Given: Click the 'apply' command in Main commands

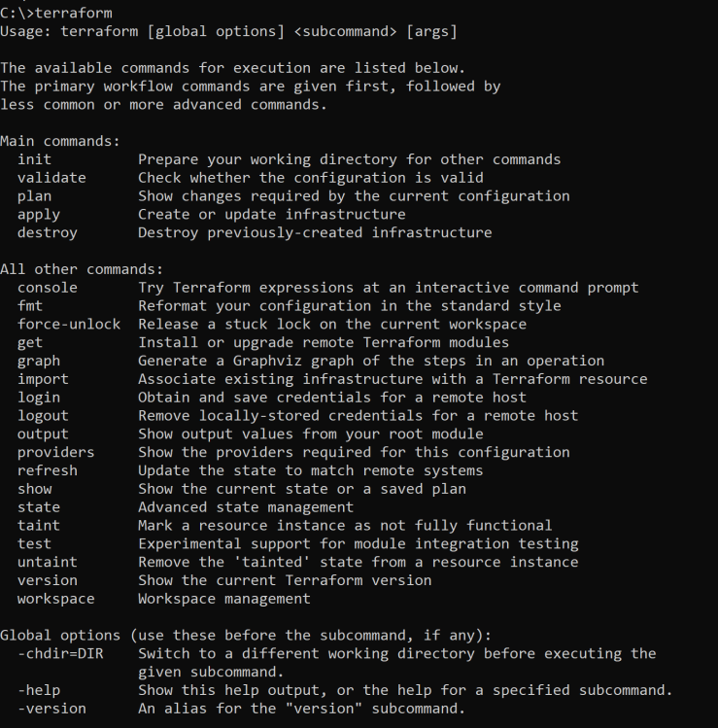Looking at the screenshot, I should tap(39, 215).
